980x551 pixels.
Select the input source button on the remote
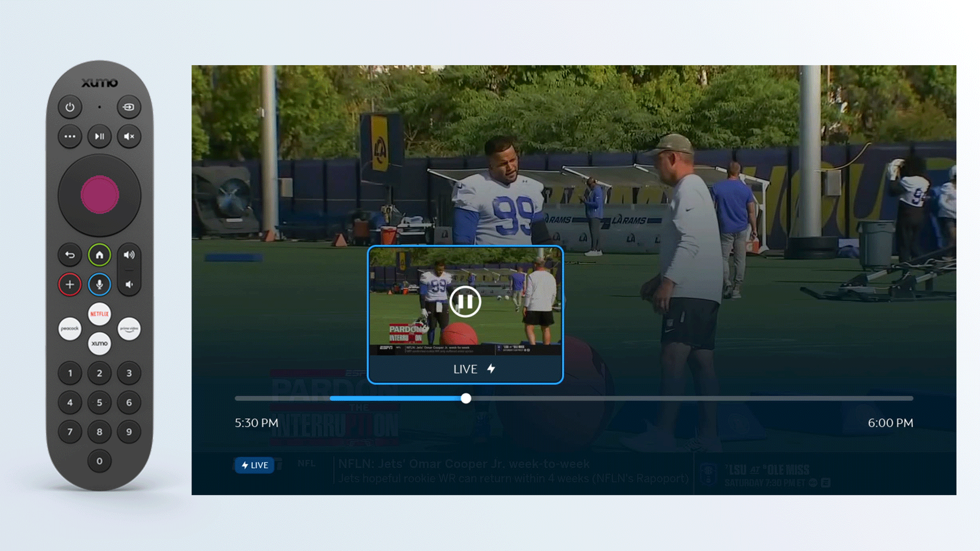(129, 107)
